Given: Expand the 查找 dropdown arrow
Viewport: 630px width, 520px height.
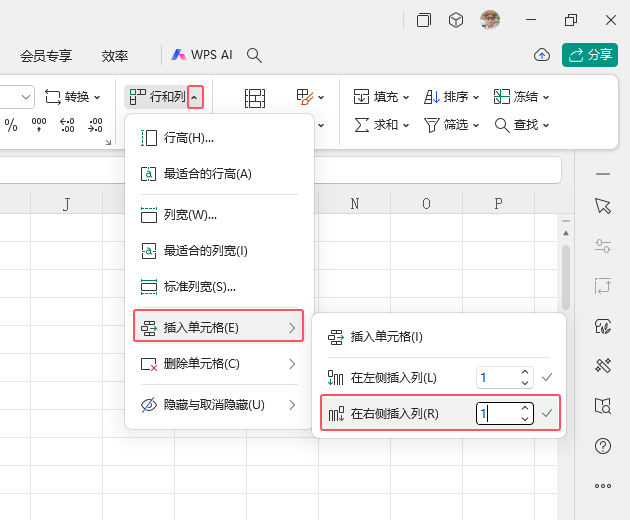Looking at the screenshot, I should (546, 125).
